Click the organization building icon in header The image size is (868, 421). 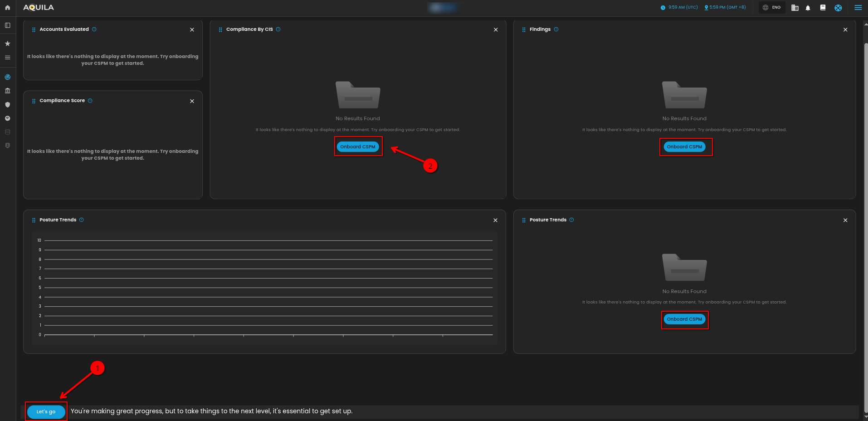pos(795,8)
